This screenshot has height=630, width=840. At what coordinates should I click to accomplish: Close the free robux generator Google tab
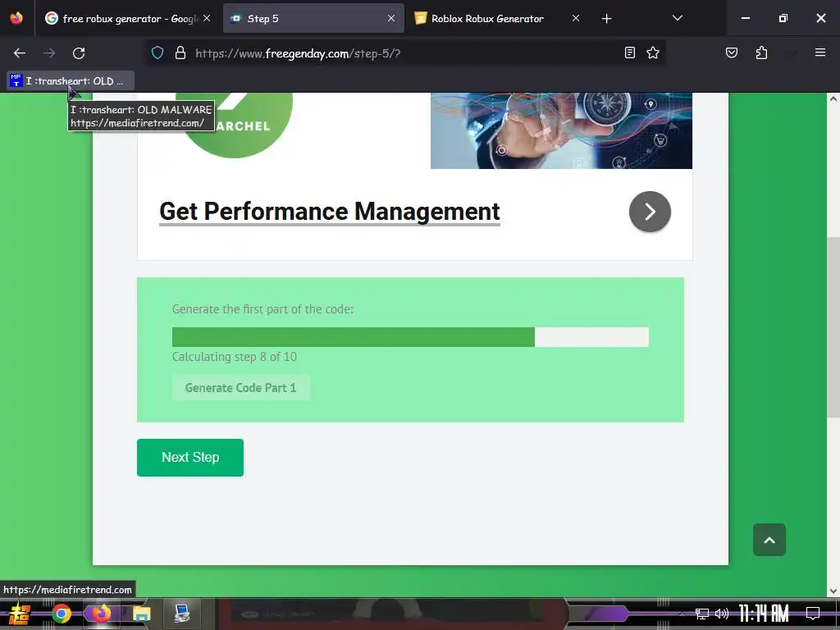207,18
